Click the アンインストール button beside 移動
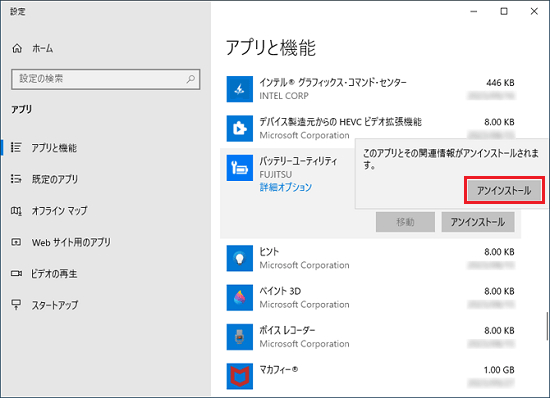The height and width of the screenshot is (398, 550). [478, 222]
